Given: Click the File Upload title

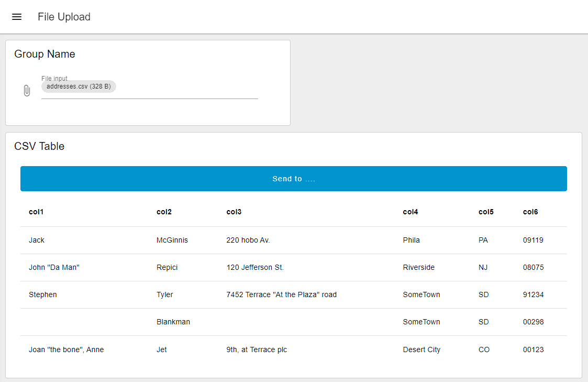Looking at the screenshot, I should click(63, 16).
